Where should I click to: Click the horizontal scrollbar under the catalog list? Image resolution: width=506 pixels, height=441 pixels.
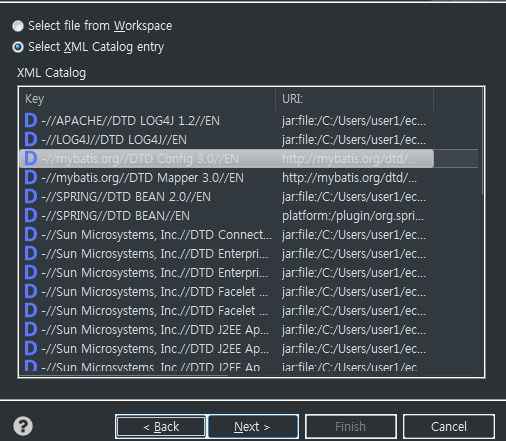(124, 376)
